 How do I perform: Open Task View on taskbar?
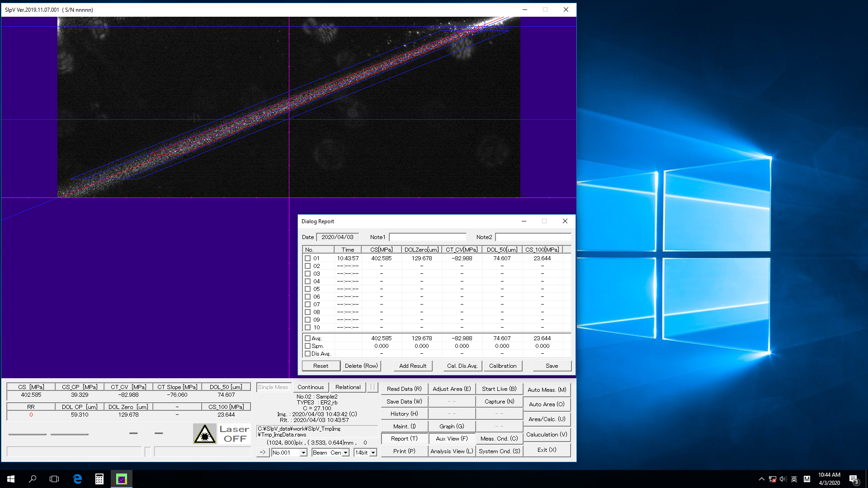[x=54, y=479]
